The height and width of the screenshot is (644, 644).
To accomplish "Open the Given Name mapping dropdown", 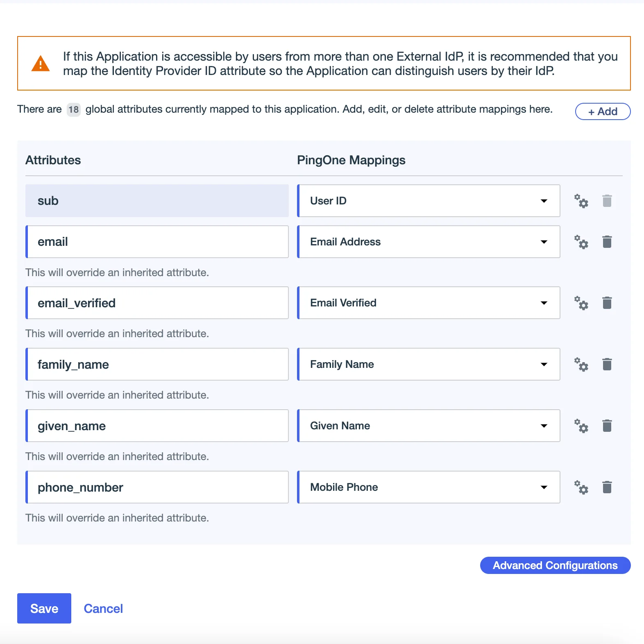I will click(x=429, y=426).
